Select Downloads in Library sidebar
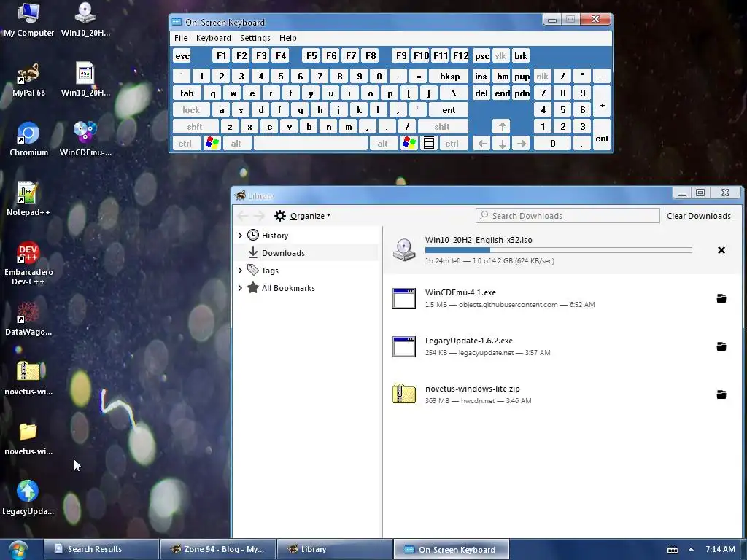This screenshot has height=560, width=747. 307,253
